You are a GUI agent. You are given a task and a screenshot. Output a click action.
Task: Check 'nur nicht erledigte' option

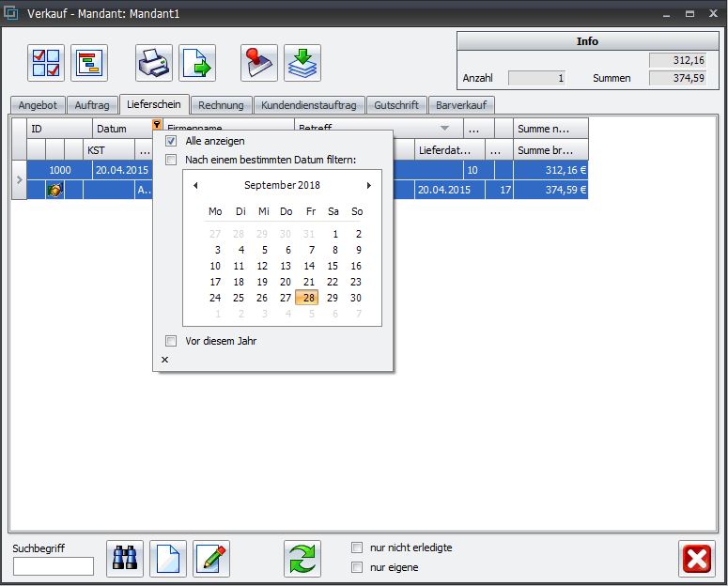pos(356,547)
